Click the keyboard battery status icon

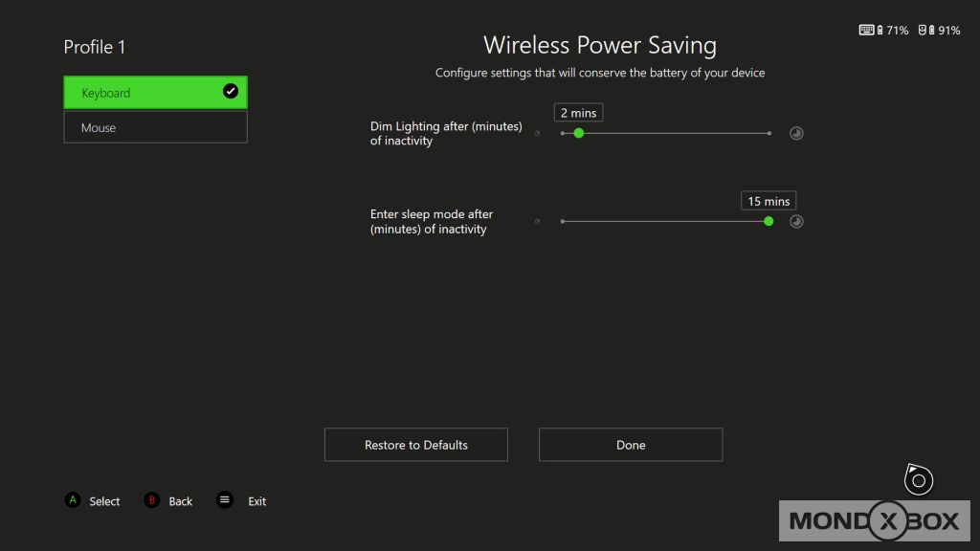pos(870,31)
